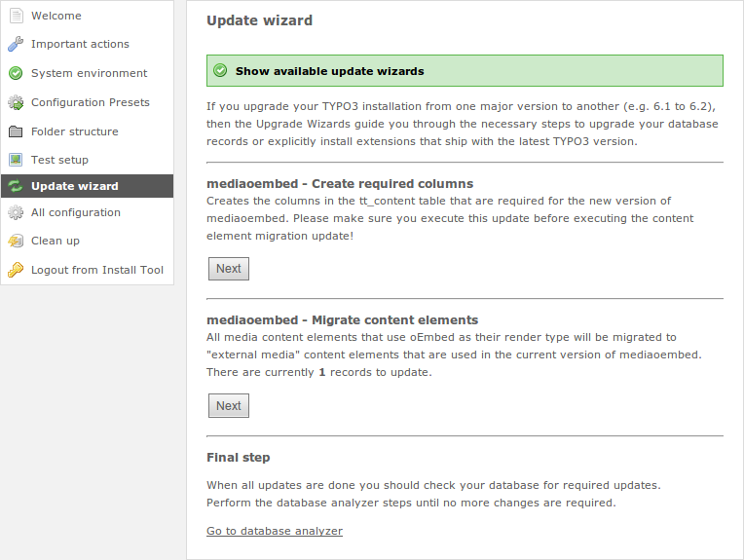Click the lightning Clean up icon
The height and width of the screenshot is (560, 744).
pyautogui.click(x=16, y=242)
